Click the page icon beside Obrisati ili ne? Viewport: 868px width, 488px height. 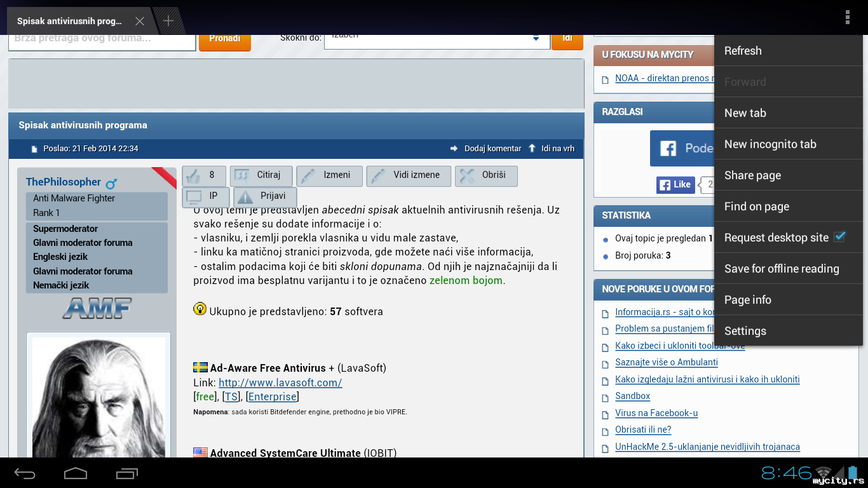point(605,431)
